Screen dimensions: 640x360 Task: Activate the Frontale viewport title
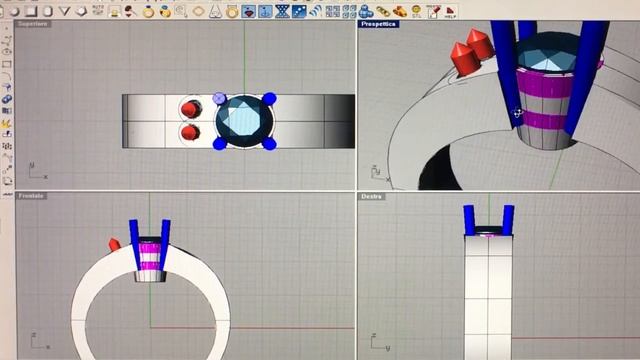coord(31,196)
